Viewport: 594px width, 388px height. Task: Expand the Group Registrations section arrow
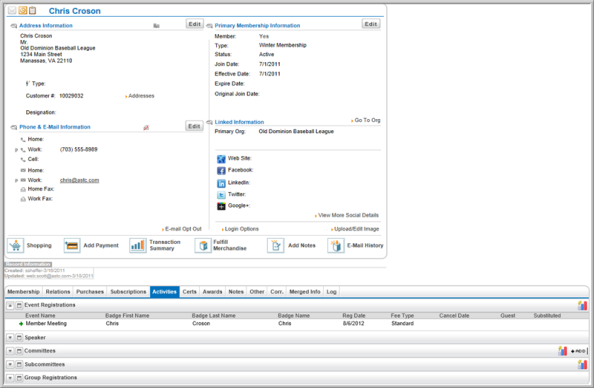(x=10, y=378)
